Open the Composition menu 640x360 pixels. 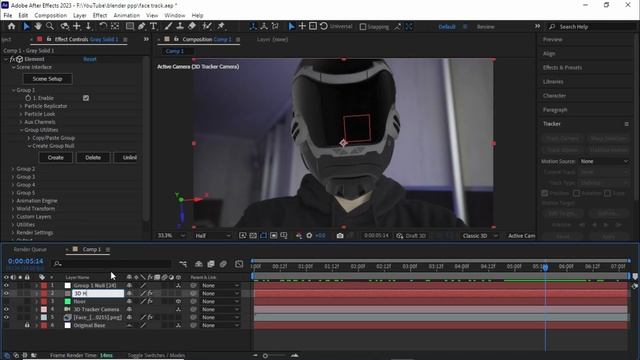(51, 15)
